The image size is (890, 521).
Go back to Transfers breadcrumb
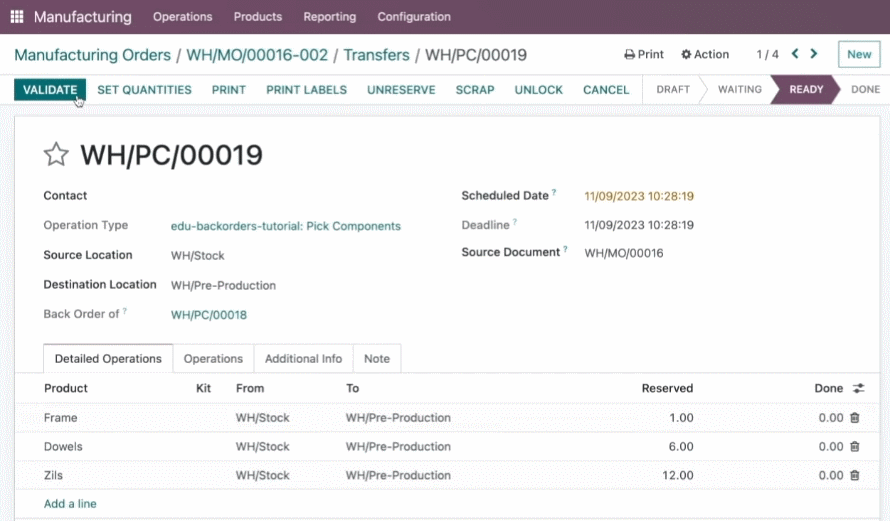pyautogui.click(x=376, y=55)
